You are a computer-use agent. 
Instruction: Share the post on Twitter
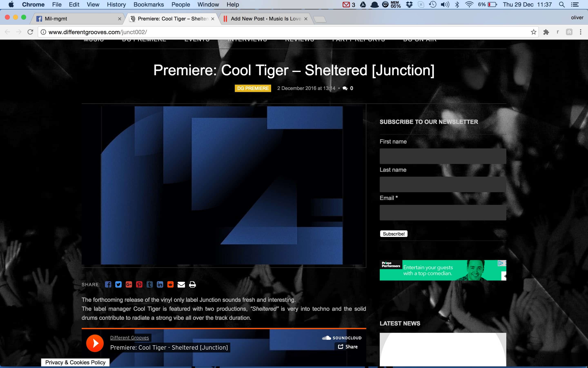pyautogui.click(x=118, y=285)
